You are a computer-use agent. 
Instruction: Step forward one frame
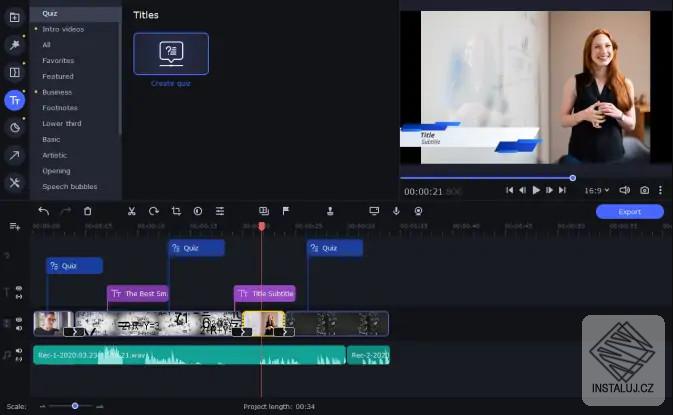tap(549, 190)
